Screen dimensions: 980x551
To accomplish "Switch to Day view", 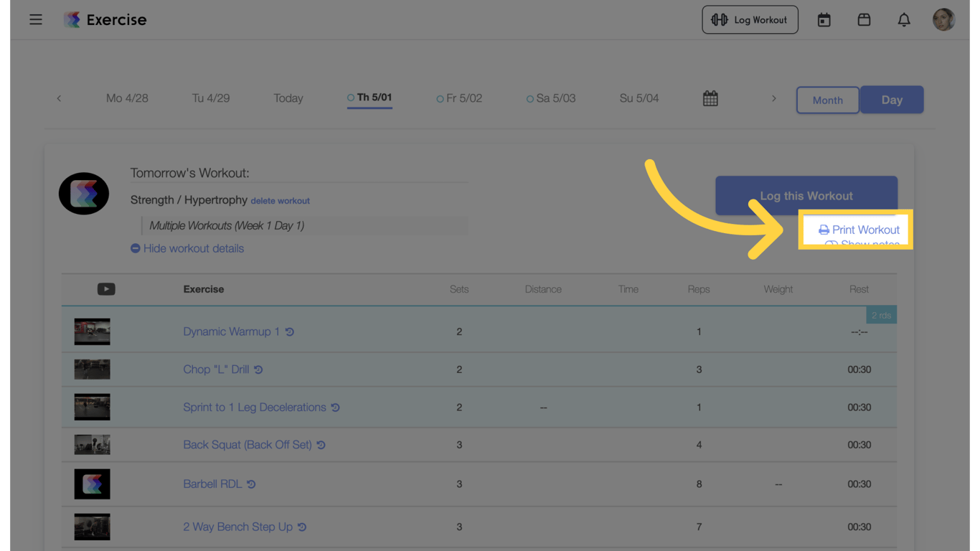I will (x=892, y=100).
